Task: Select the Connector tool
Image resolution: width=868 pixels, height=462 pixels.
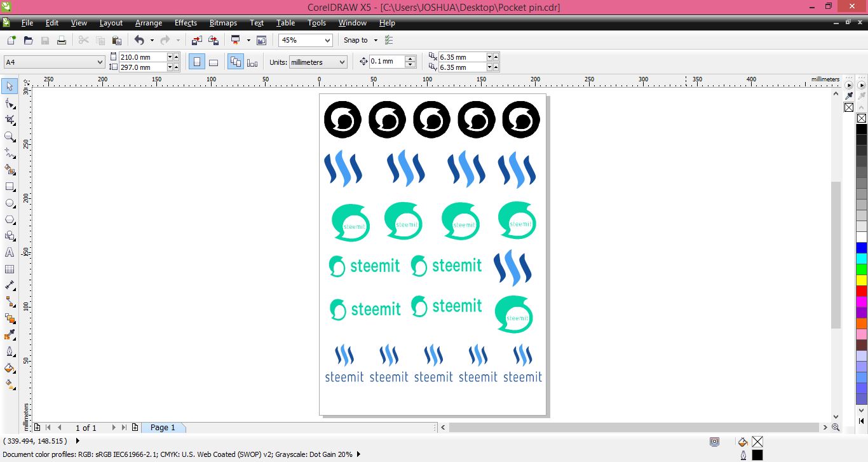Action: (10, 302)
